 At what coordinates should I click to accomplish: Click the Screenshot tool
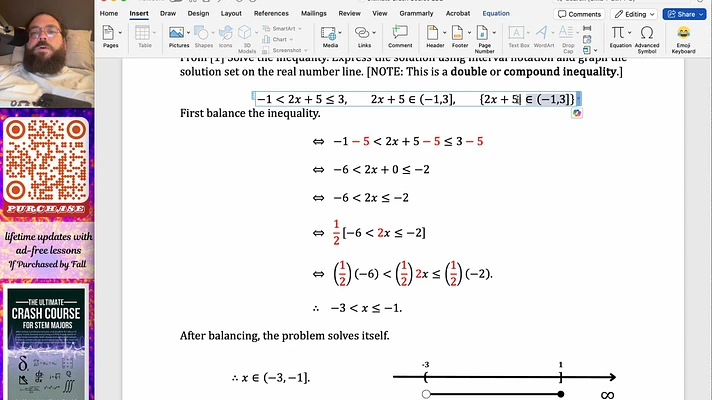click(284, 50)
